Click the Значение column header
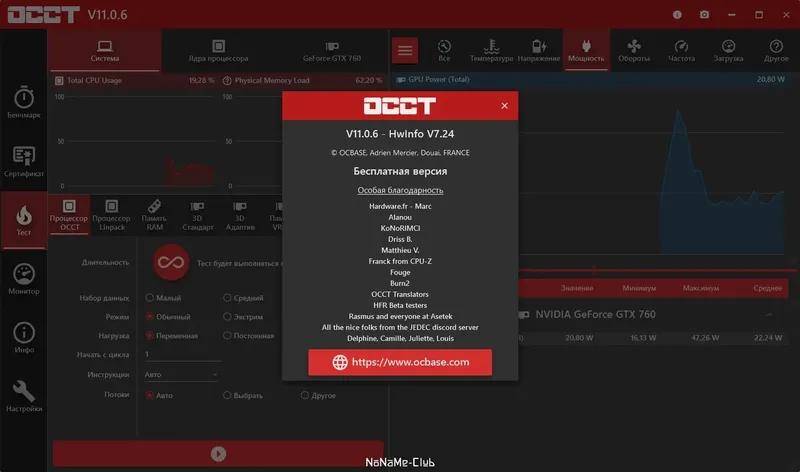The image size is (800, 472). 577,288
